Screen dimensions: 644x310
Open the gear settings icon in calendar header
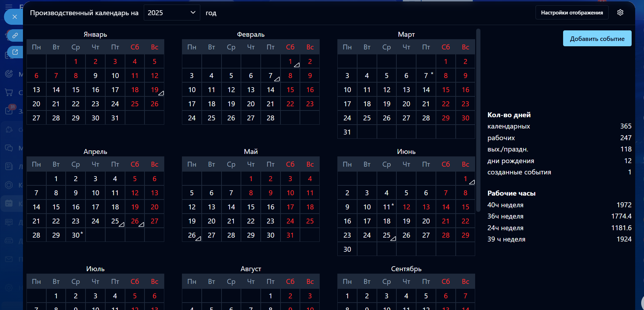click(620, 12)
